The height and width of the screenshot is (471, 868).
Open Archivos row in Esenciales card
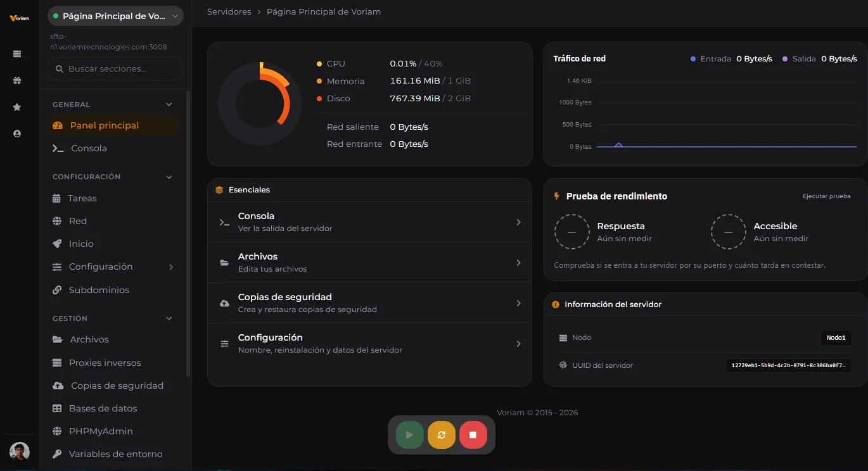click(369, 263)
